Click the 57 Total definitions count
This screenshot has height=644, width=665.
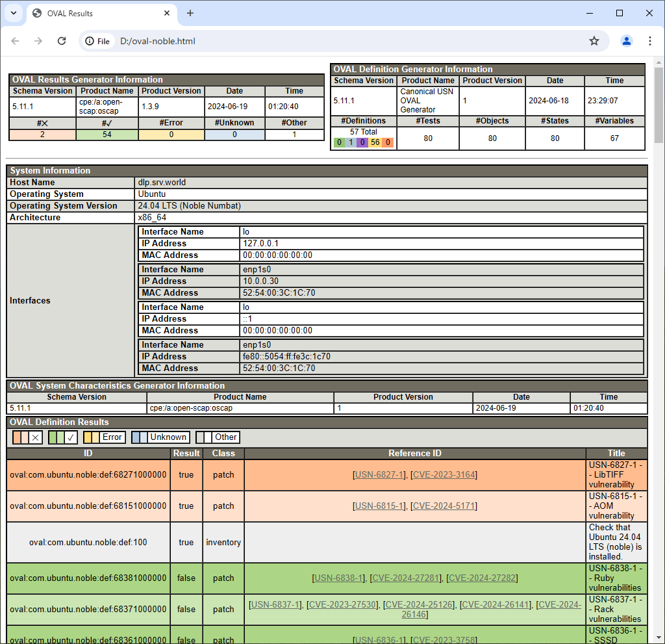(x=364, y=132)
